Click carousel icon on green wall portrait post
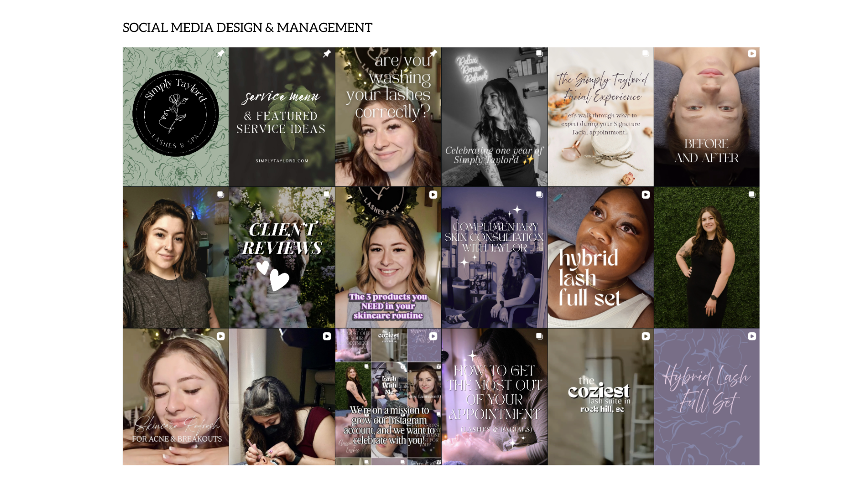Screen dimensions: 868x488 coord(752,195)
